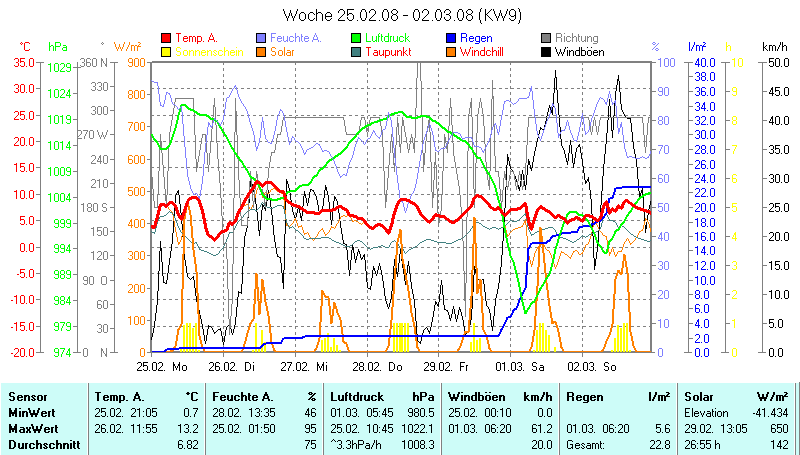800x455 pixels.
Task: Click the green Luftdruck legend swatch
Action: coord(356,38)
